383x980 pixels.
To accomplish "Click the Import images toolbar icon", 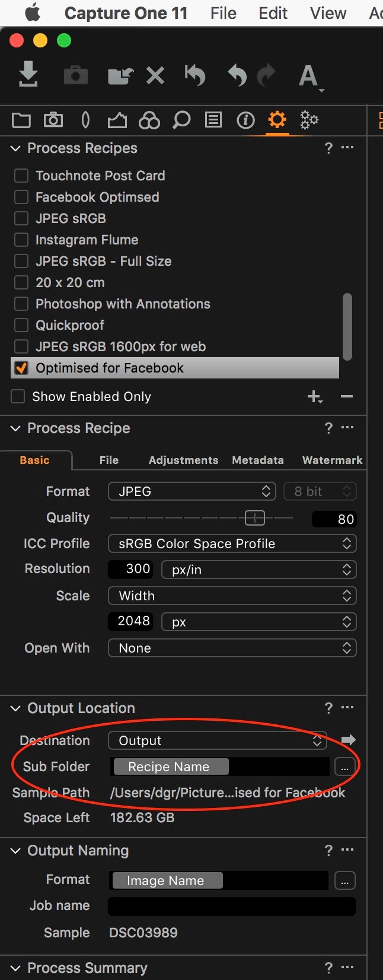I will pos(28,75).
